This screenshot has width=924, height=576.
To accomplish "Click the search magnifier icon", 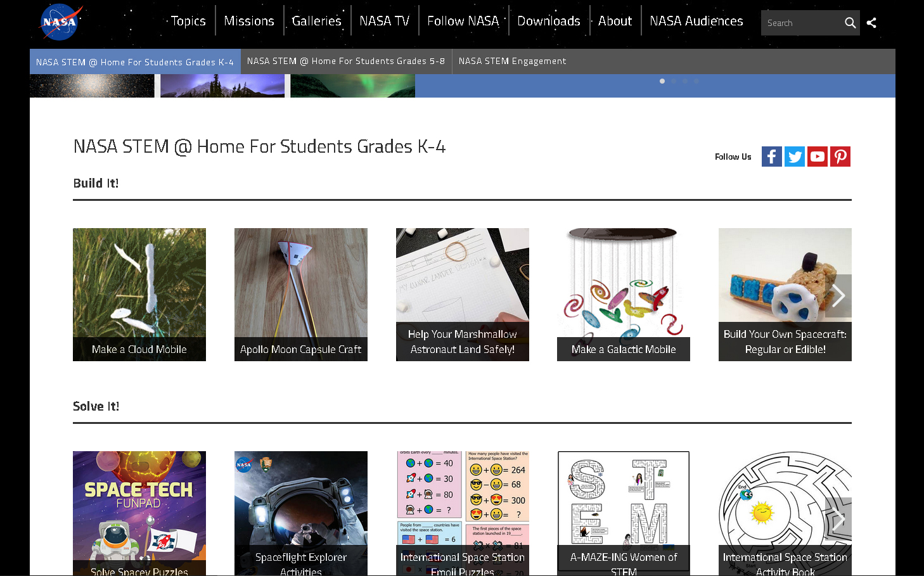I will 850,23.
